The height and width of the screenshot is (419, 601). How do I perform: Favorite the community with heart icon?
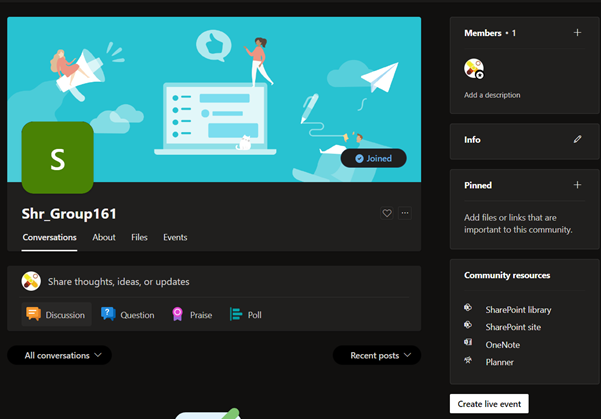point(387,213)
